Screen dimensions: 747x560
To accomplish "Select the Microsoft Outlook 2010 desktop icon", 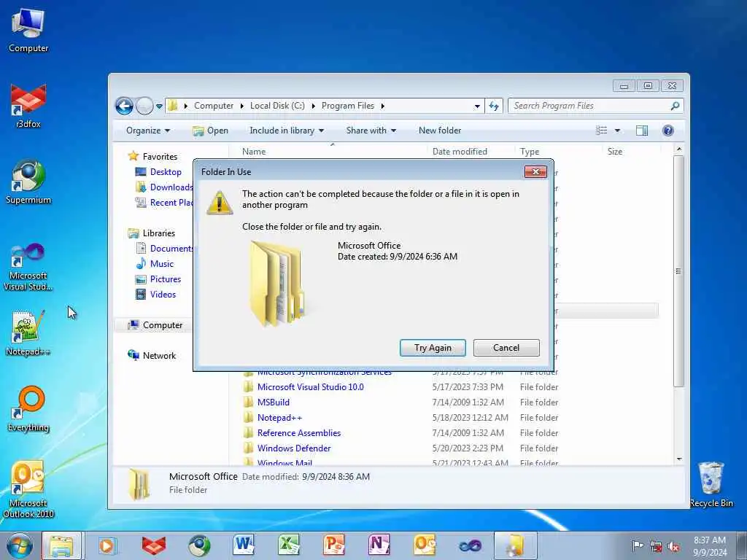I will tap(28, 489).
